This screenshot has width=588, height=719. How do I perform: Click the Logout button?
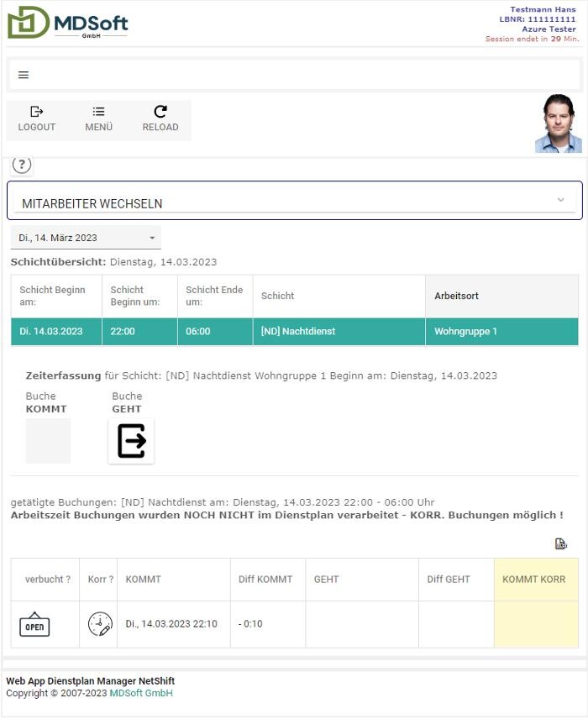pyautogui.click(x=37, y=119)
